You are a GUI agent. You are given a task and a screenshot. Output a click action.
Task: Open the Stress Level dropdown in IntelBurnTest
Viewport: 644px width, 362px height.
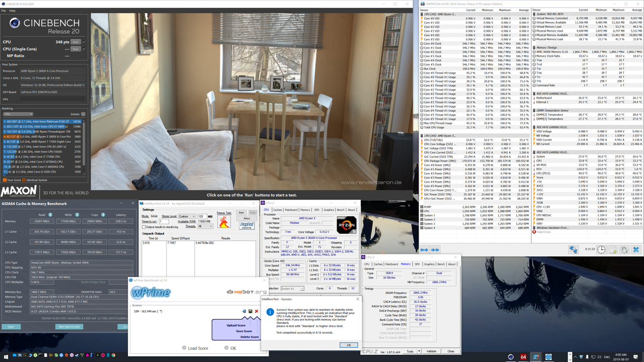187,216
